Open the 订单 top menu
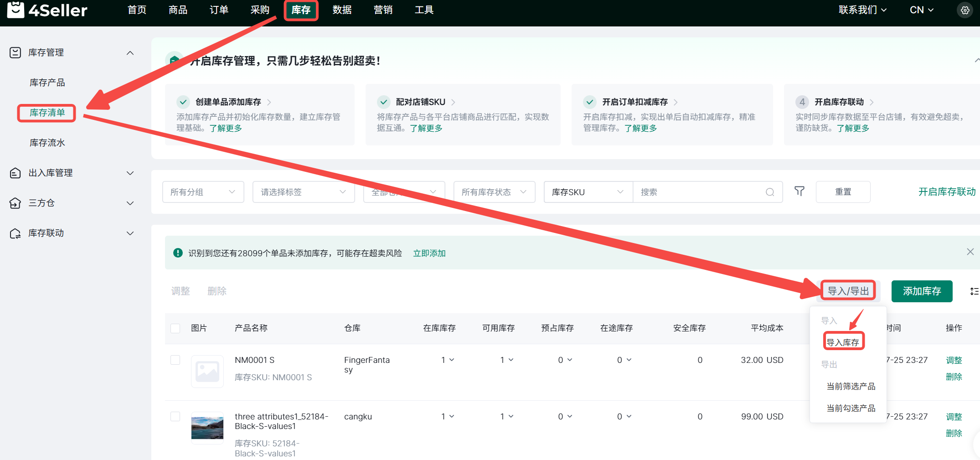This screenshot has width=980, height=460. pos(219,10)
